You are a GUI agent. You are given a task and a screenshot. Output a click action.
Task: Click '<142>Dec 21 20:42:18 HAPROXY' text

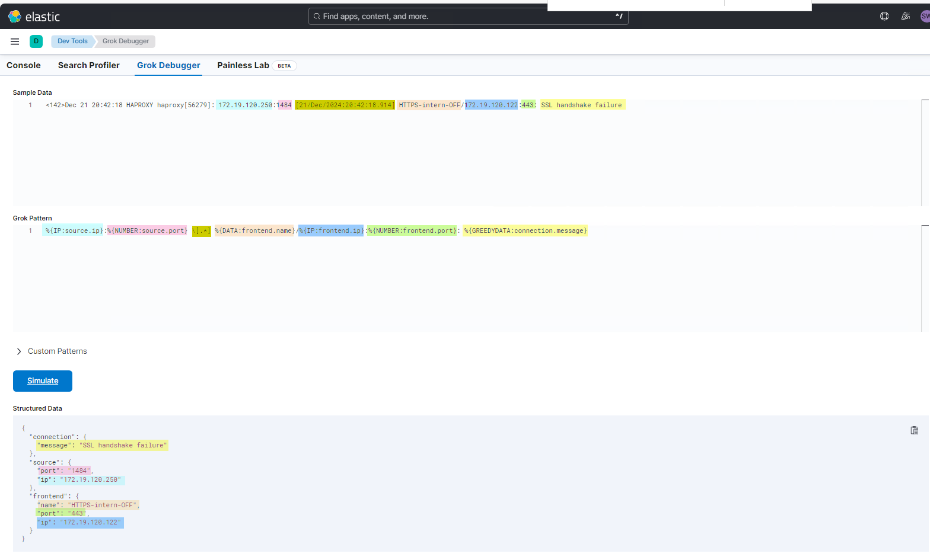[x=100, y=105]
